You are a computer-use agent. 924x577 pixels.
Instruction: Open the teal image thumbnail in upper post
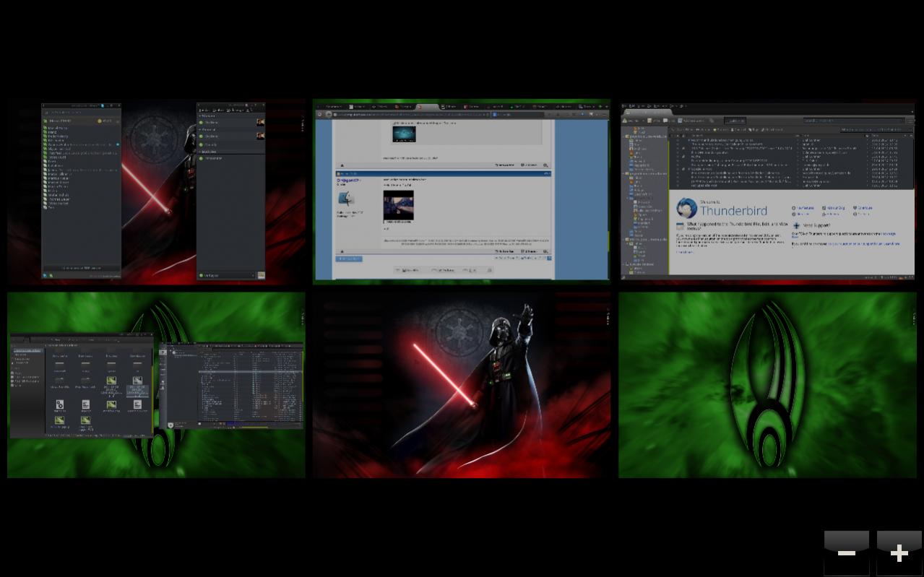coord(404,134)
